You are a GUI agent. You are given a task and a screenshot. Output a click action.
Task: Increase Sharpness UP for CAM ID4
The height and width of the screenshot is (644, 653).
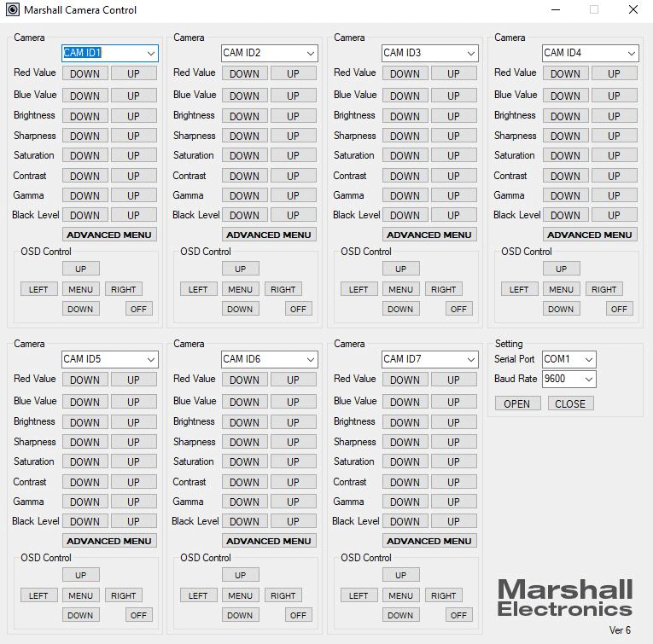coord(615,136)
